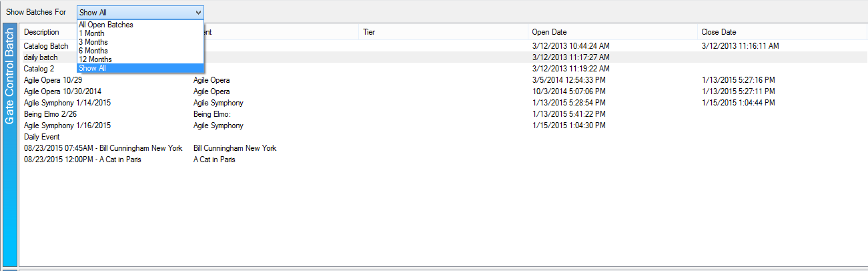Image resolution: width=868 pixels, height=271 pixels.
Task: Select 6 Months filter option
Action: pyautogui.click(x=93, y=51)
